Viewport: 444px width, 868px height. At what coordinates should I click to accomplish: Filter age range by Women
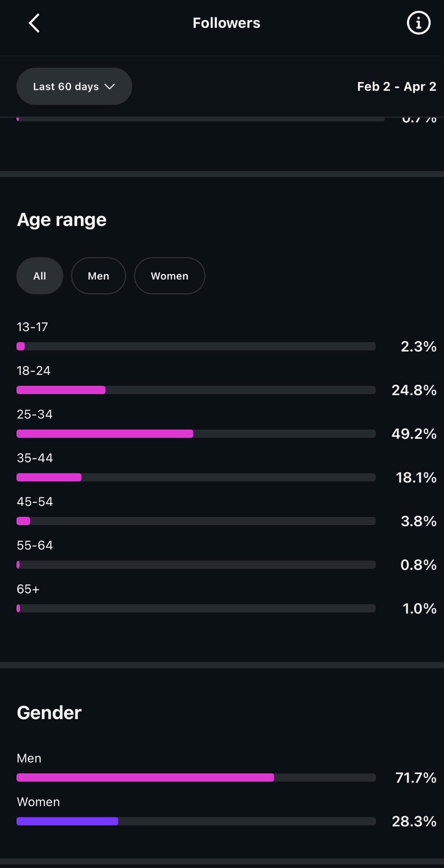pyautogui.click(x=169, y=276)
